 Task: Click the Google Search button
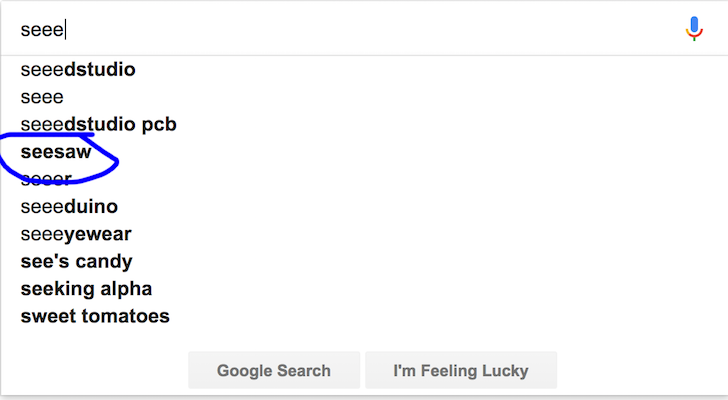274,370
